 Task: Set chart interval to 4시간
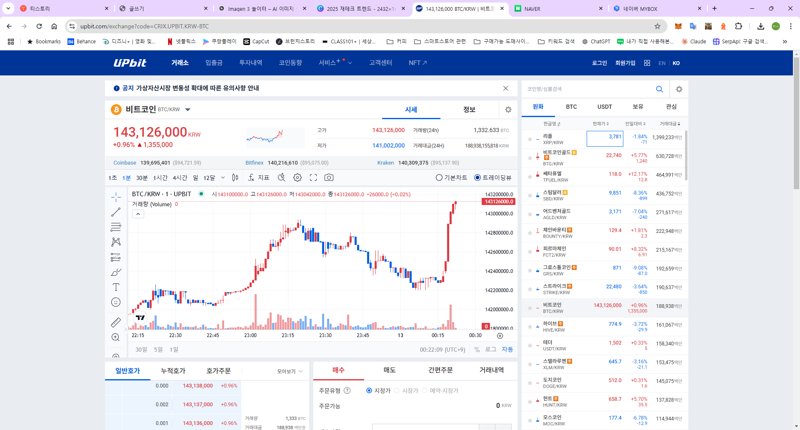coord(180,178)
